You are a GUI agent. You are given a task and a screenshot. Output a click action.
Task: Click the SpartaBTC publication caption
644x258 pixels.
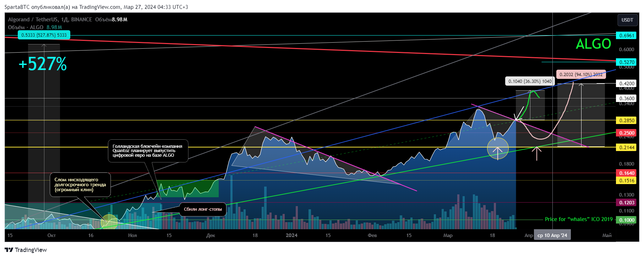pyautogui.click(x=96, y=7)
